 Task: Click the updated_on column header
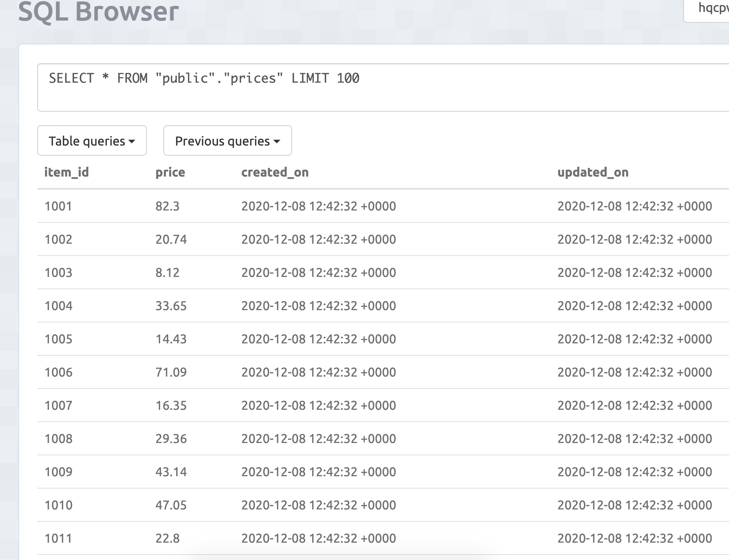593,172
